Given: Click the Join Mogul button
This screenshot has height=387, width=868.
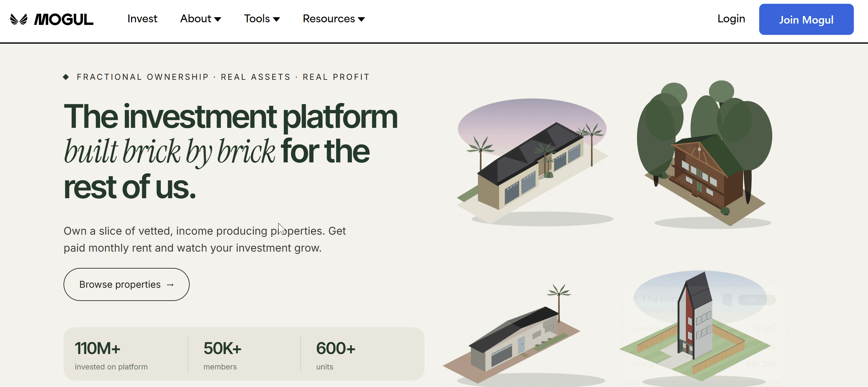Looking at the screenshot, I should 806,19.
